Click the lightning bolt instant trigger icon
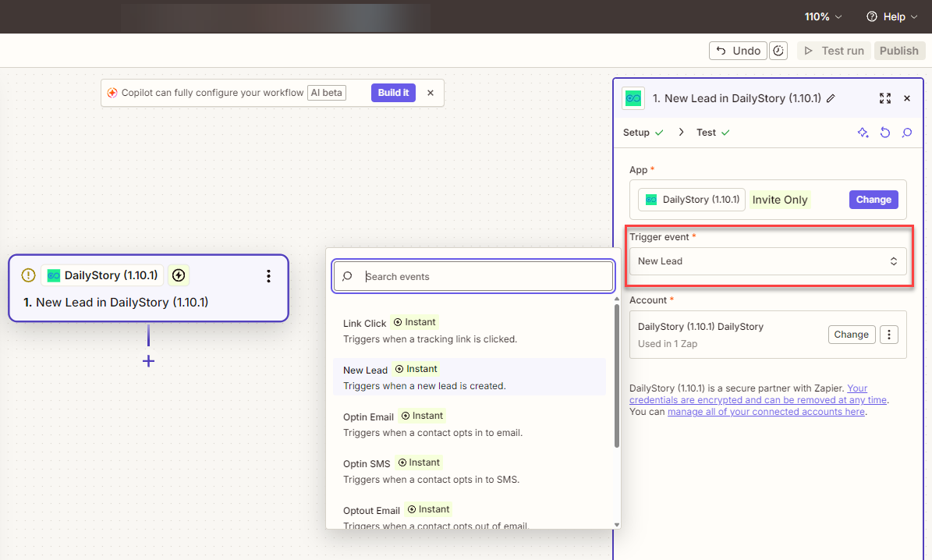Screen dimensions: 932x560 coord(179,275)
